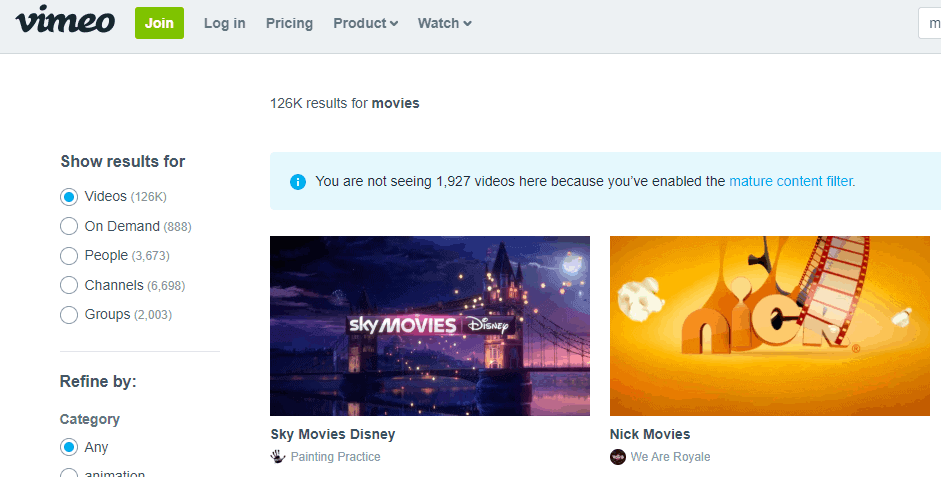Open the Nick Movies title link
The height and width of the screenshot is (477, 941).
(650, 434)
